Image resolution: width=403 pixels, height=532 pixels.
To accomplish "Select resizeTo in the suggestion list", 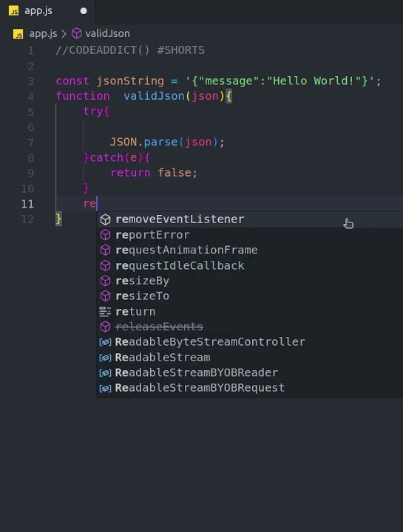I will point(249,296).
